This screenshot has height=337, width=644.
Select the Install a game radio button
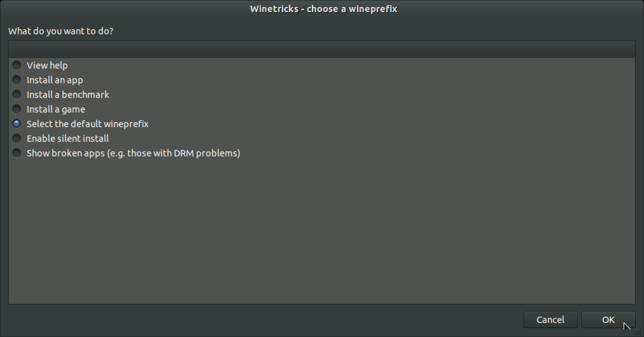click(17, 109)
